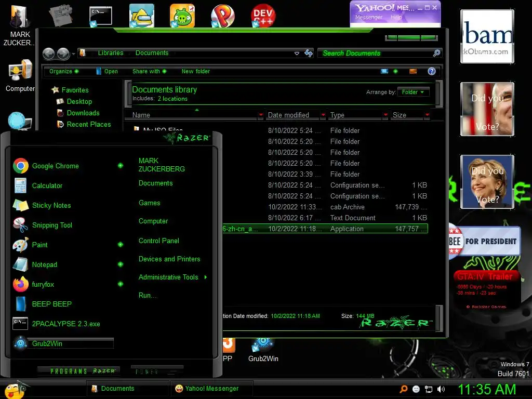Expand Notepad jump list arrow
The image size is (532, 399).
121,264
